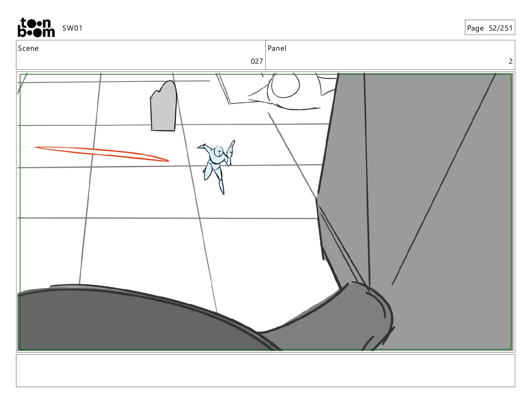The width and height of the screenshot is (532, 411).
Task: Click the empty notes box below the panel
Action: coord(265,370)
